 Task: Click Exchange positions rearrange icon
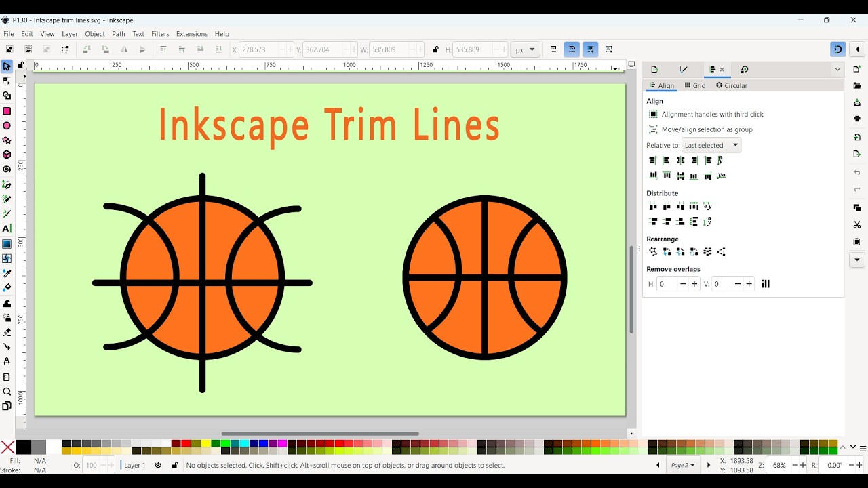pos(667,251)
